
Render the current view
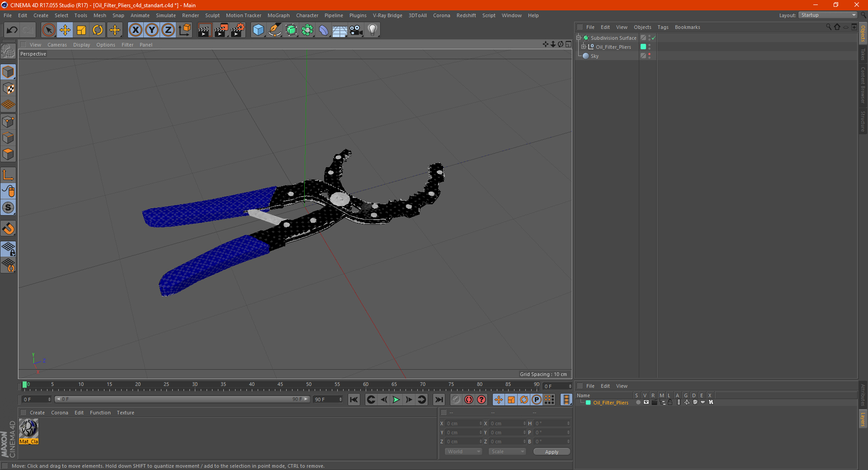click(204, 30)
